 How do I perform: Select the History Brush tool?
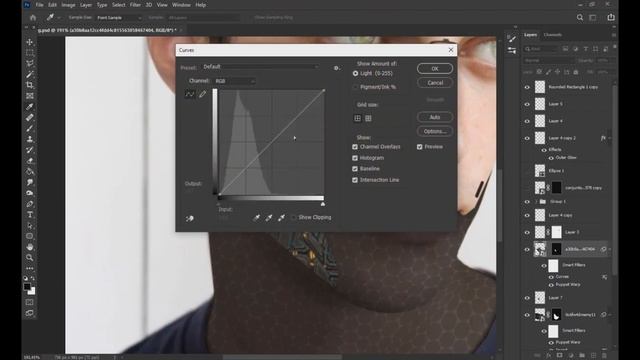(30, 150)
